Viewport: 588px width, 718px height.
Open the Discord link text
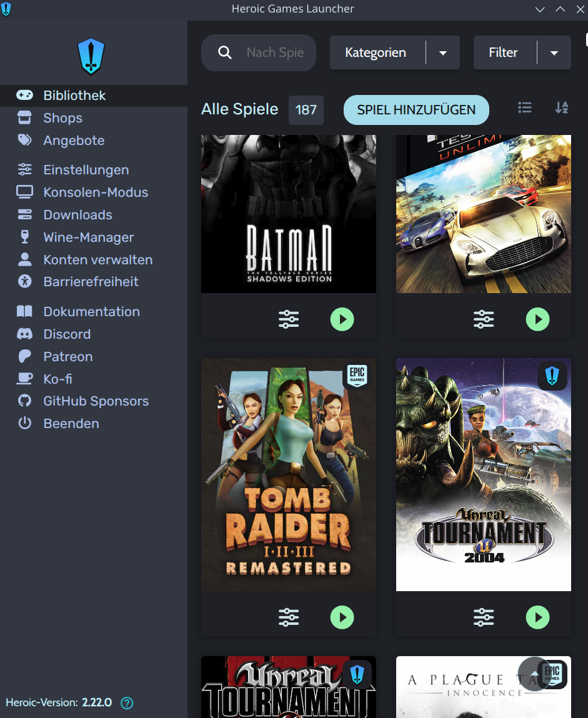[x=67, y=334]
